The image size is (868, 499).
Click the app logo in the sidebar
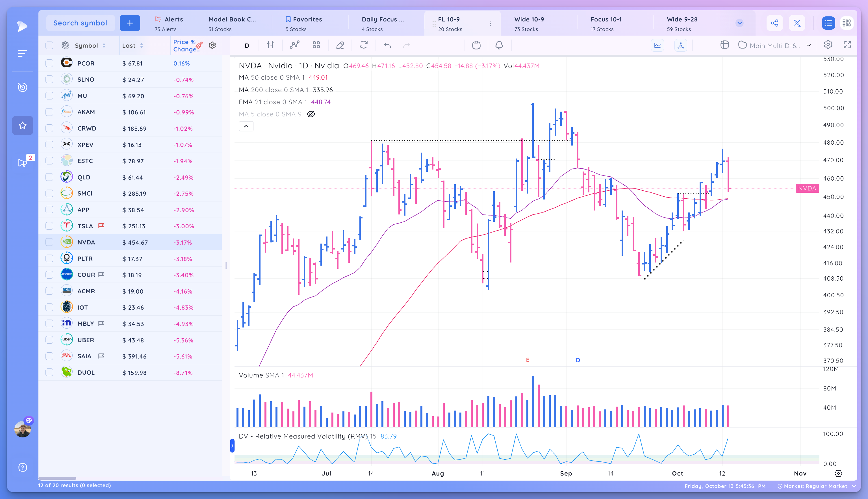click(22, 26)
